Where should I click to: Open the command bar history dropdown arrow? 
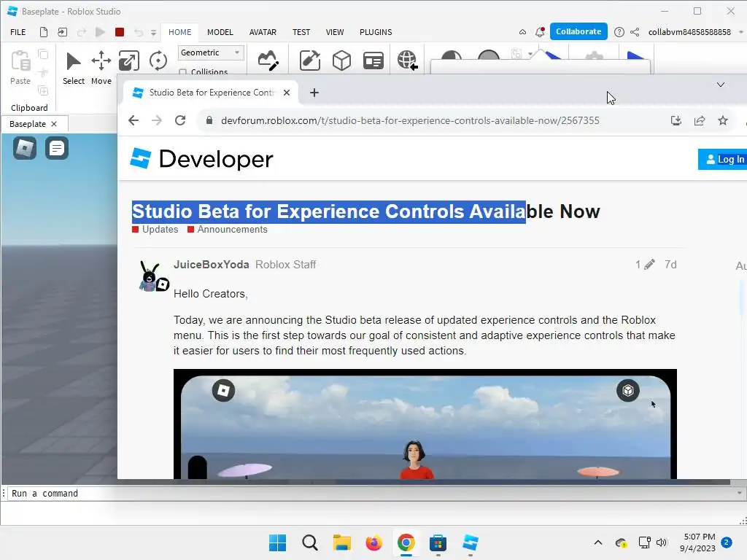coord(740,494)
